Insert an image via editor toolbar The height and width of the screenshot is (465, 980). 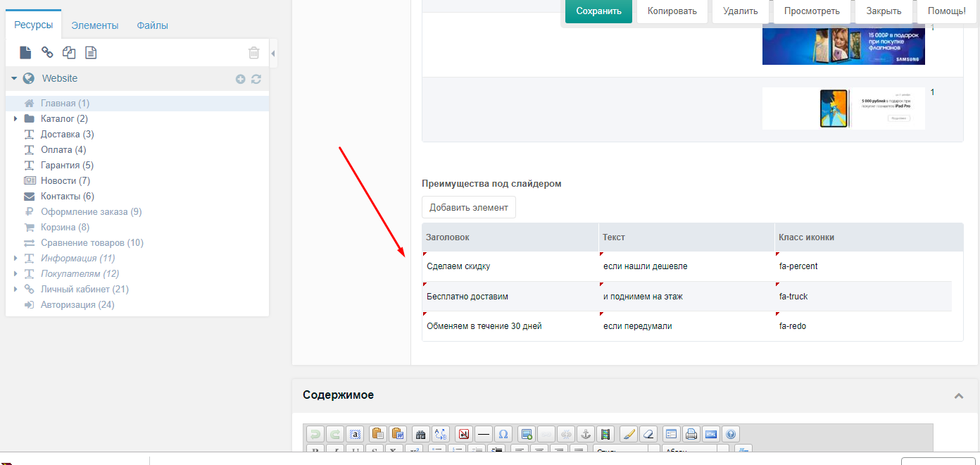pos(527,434)
